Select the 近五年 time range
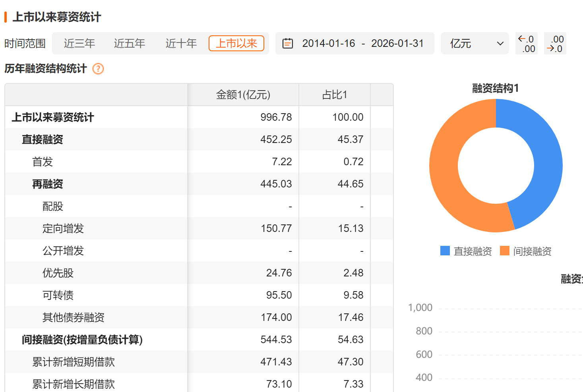Screen dimensions: 583x392 (x=130, y=43)
